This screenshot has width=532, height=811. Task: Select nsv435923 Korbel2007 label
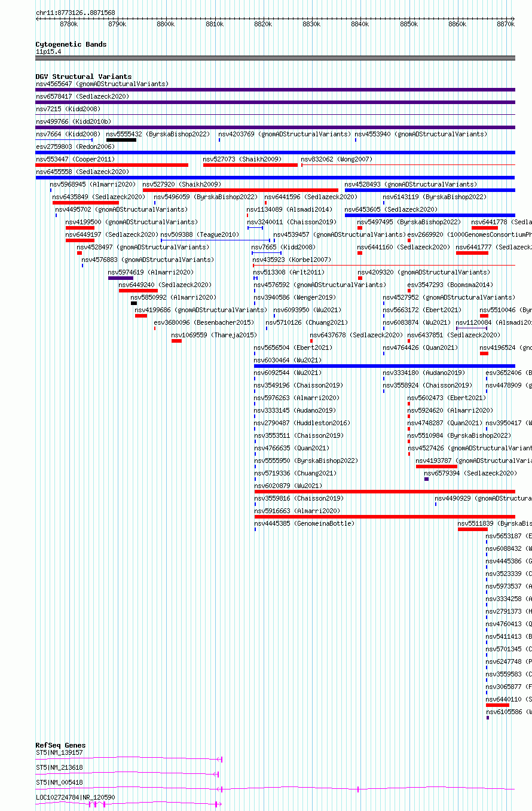click(292, 260)
